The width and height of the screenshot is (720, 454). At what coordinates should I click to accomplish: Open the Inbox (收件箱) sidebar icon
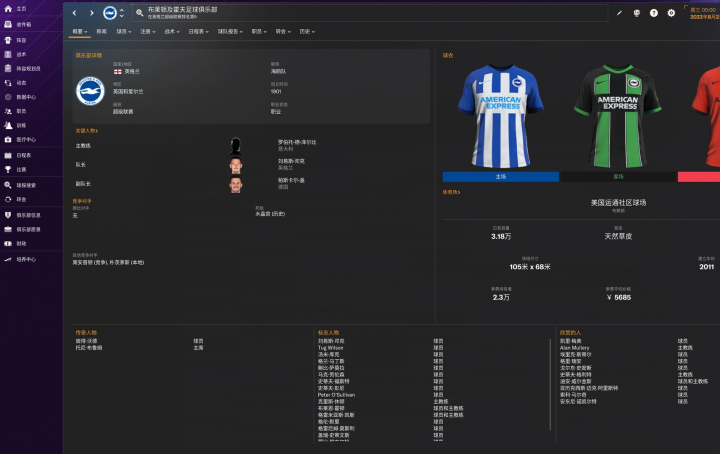pos(8,24)
